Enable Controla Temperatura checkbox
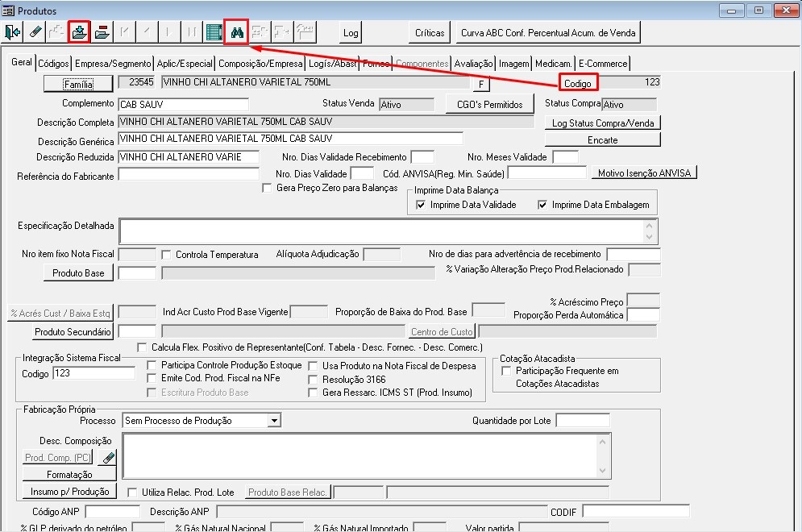This screenshot has width=802, height=532. pos(166,254)
